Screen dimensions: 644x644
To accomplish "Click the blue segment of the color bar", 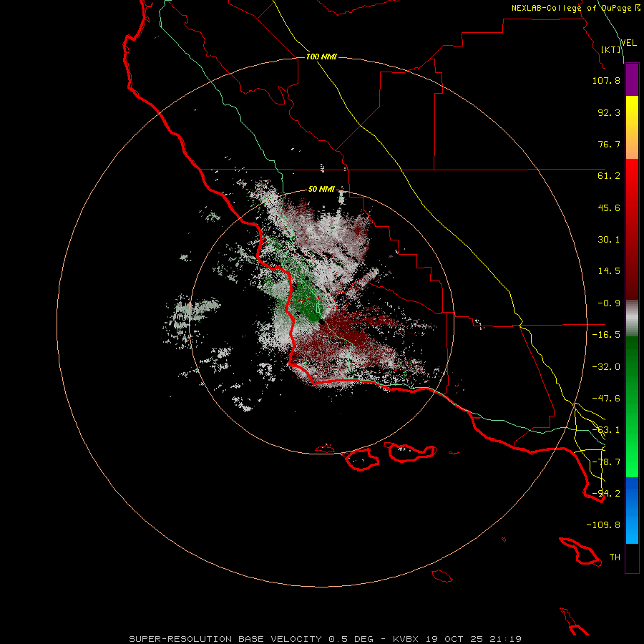I will click(632, 510).
